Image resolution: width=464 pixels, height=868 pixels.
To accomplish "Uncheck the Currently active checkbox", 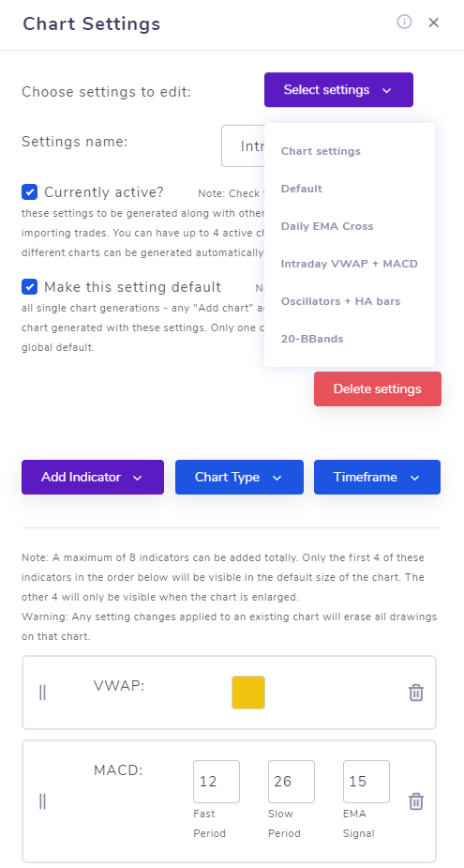I will click(x=29, y=192).
